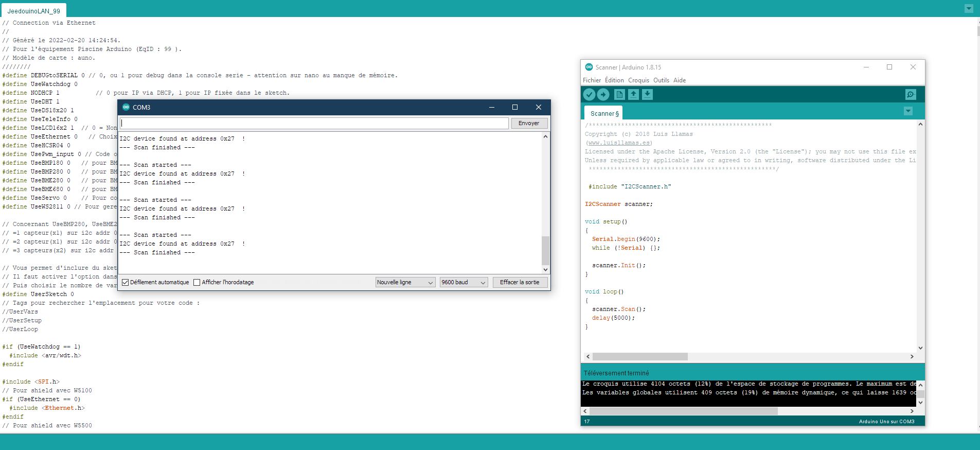Open the Croquis menu in Scanner
The image size is (980, 450).
638,80
